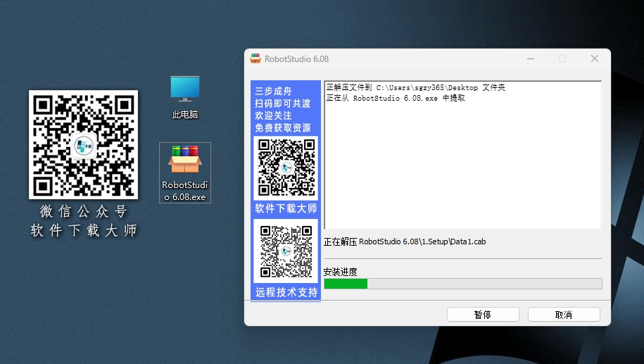
Task: Click the 取消 button
Action: coord(564,315)
